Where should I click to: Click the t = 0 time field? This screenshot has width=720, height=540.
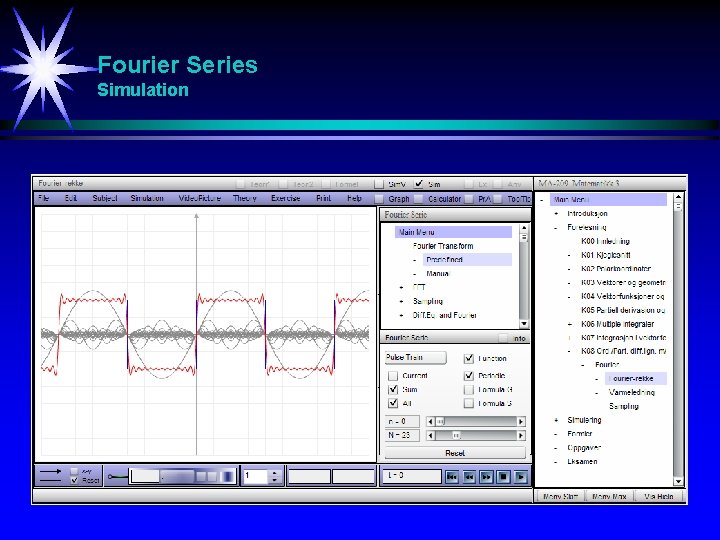[412, 476]
